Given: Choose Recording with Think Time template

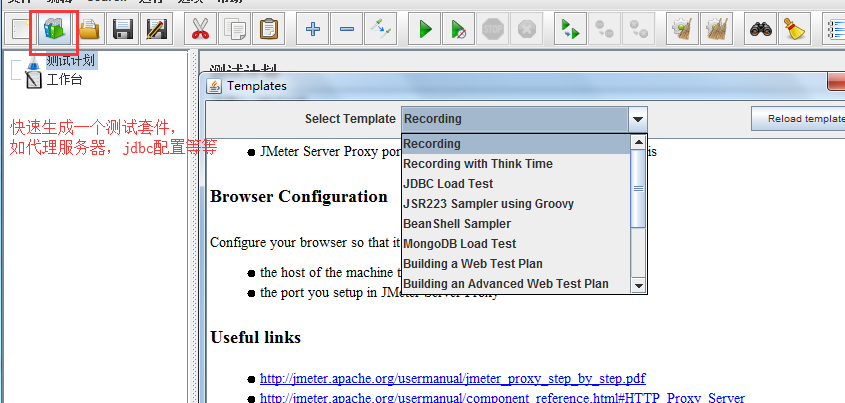Looking at the screenshot, I should click(516, 164).
